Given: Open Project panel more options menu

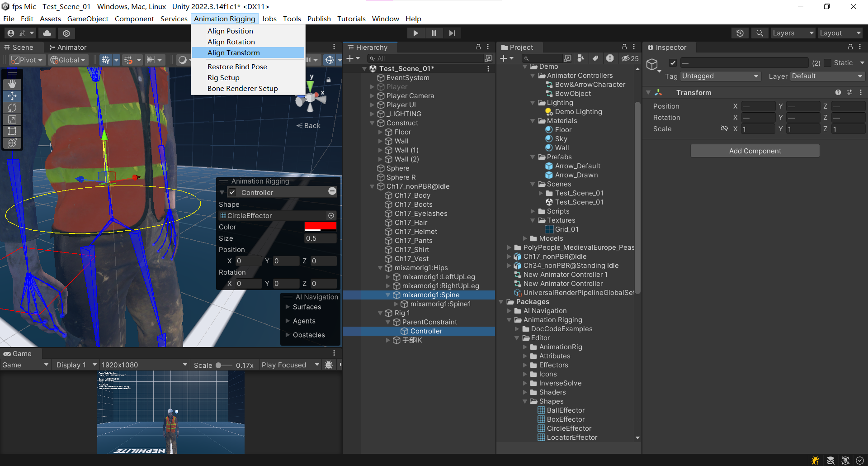Looking at the screenshot, I should click(x=634, y=47).
